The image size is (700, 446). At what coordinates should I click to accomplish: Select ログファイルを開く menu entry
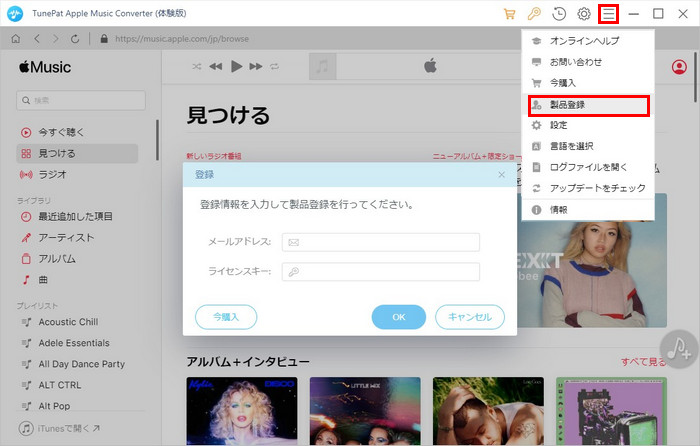pyautogui.click(x=588, y=167)
